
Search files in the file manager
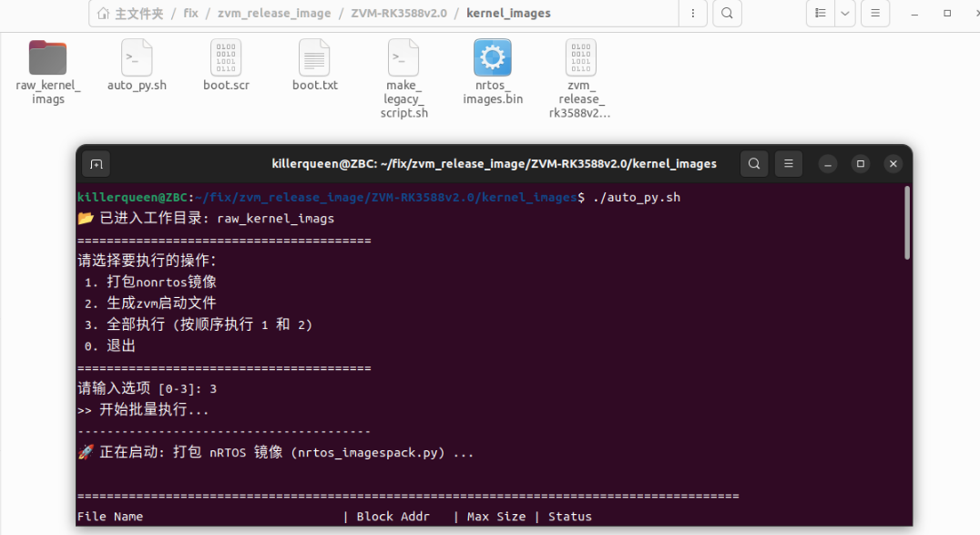point(726,14)
